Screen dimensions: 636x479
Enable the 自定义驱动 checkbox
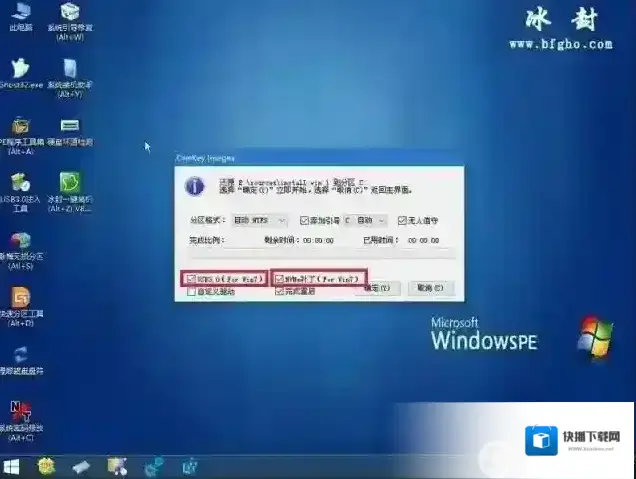click(190, 291)
